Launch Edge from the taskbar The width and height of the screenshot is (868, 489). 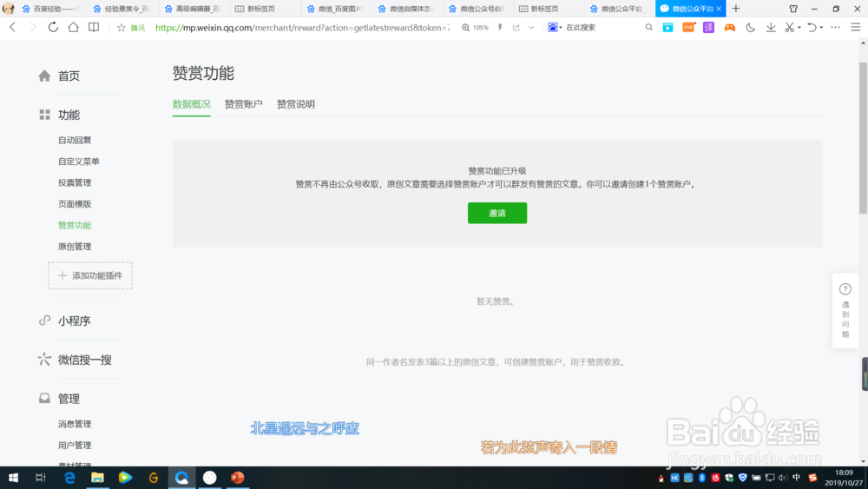tap(69, 478)
